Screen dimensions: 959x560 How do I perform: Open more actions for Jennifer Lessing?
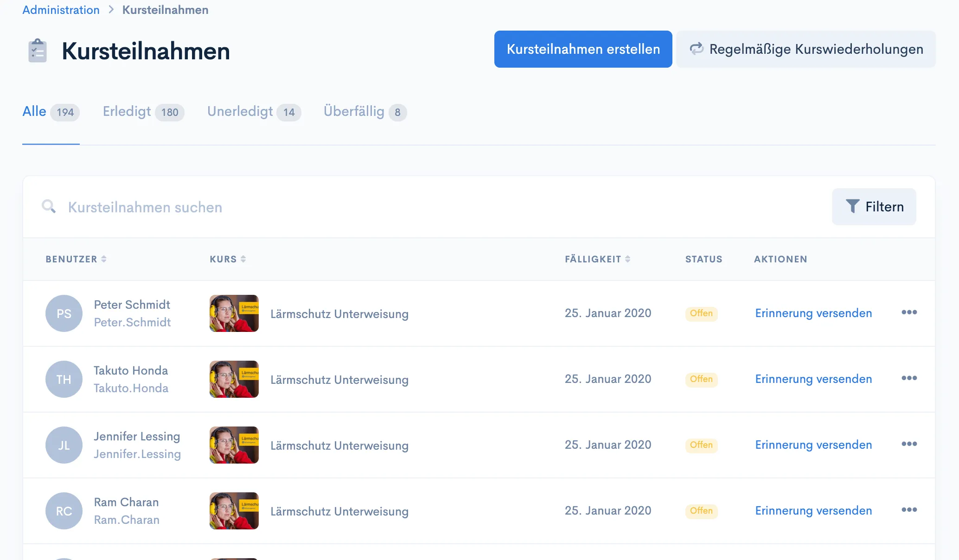[909, 444]
